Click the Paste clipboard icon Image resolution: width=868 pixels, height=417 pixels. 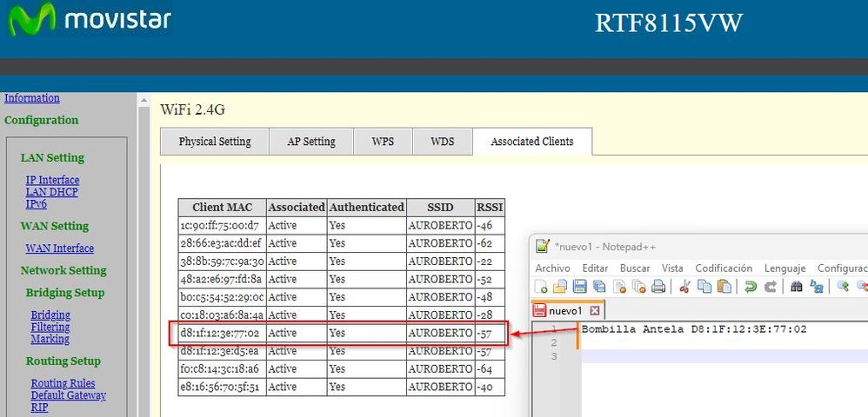[724, 287]
